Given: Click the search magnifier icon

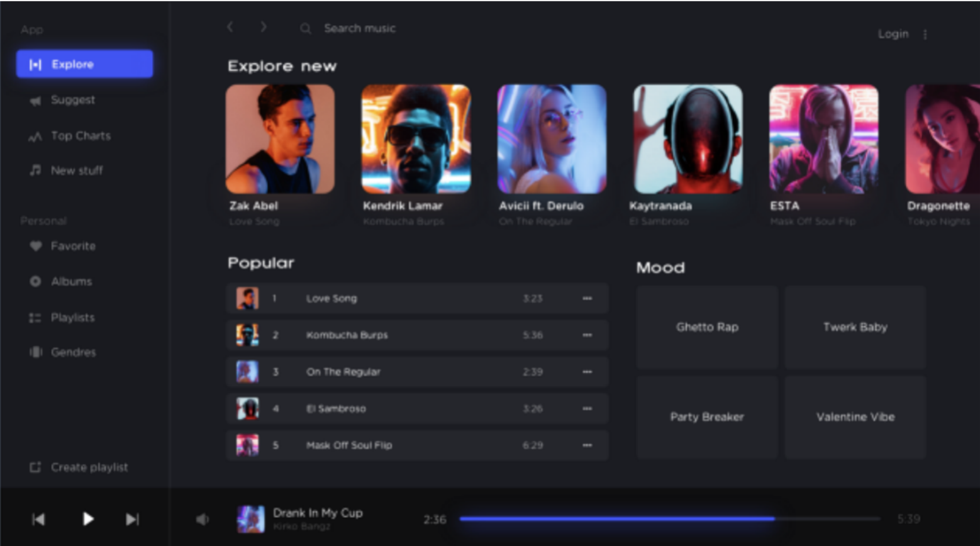Looking at the screenshot, I should coord(306,28).
